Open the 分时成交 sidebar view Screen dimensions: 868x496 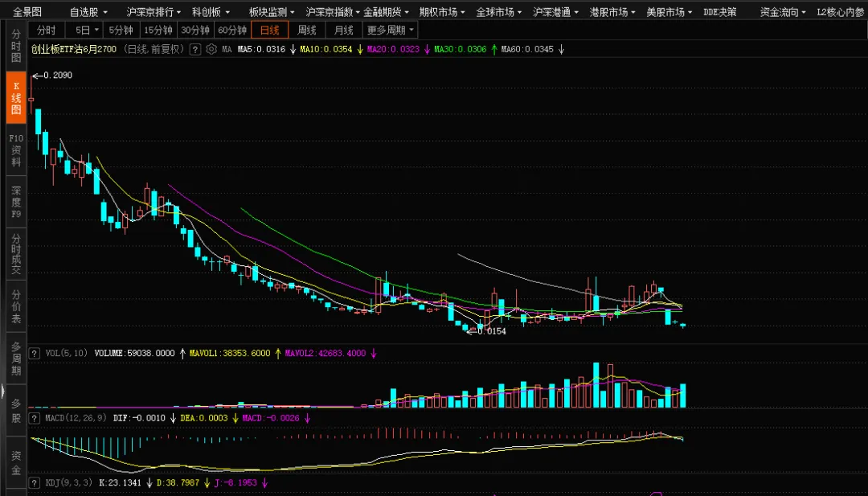16,254
